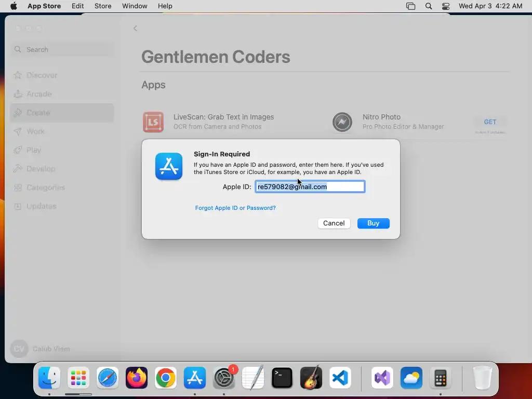Open Finder from the Dock
532x399 pixels.
tap(49, 378)
